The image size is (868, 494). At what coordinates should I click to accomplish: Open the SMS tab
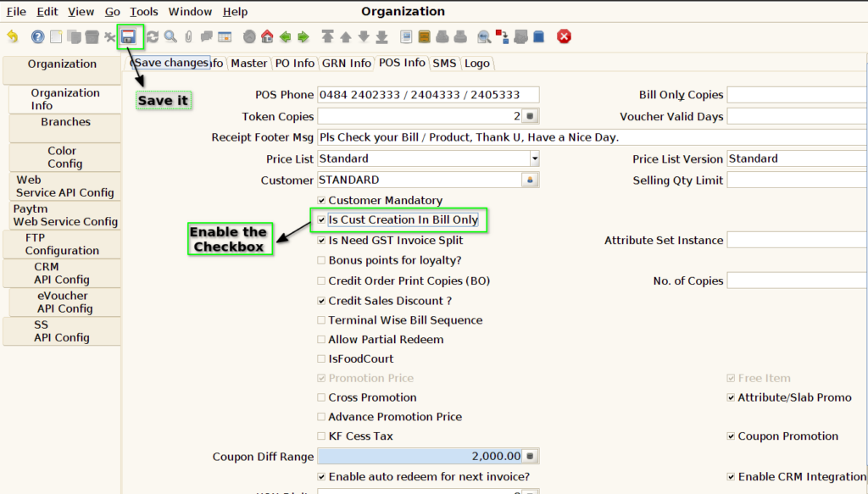pos(444,63)
